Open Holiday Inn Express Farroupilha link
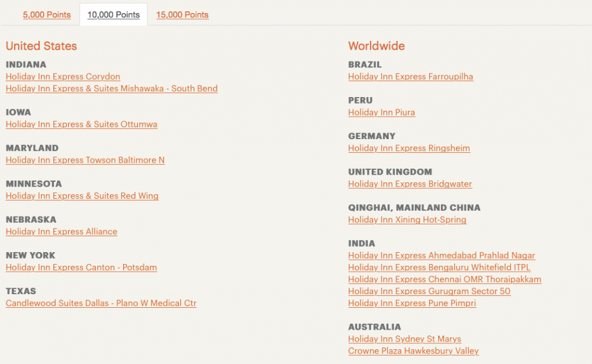This screenshot has height=364, width=592. pyautogui.click(x=410, y=77)
